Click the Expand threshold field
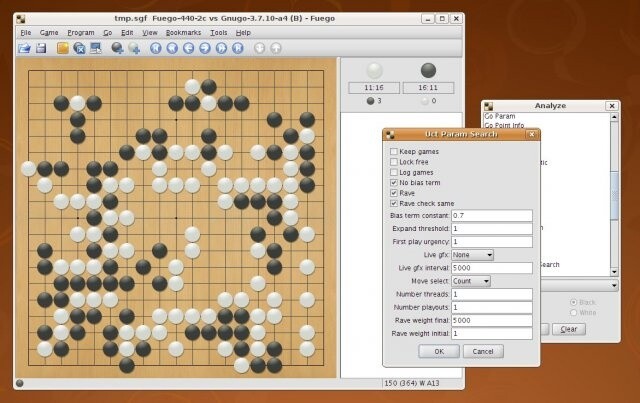The width and height of the screenshot is (640, 403). (x=491, y=229)
